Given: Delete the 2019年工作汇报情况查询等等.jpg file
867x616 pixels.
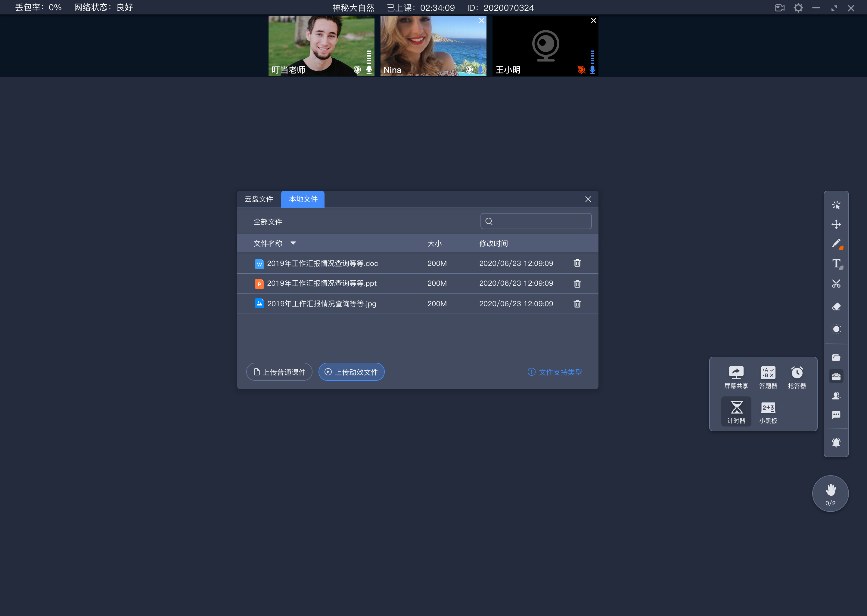Looking at the screenshot, I should pyautogui.click(x=577, y=303).
